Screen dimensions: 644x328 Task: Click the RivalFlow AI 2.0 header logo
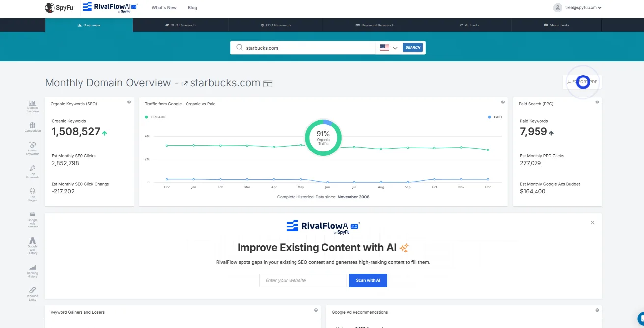[110, 7]
